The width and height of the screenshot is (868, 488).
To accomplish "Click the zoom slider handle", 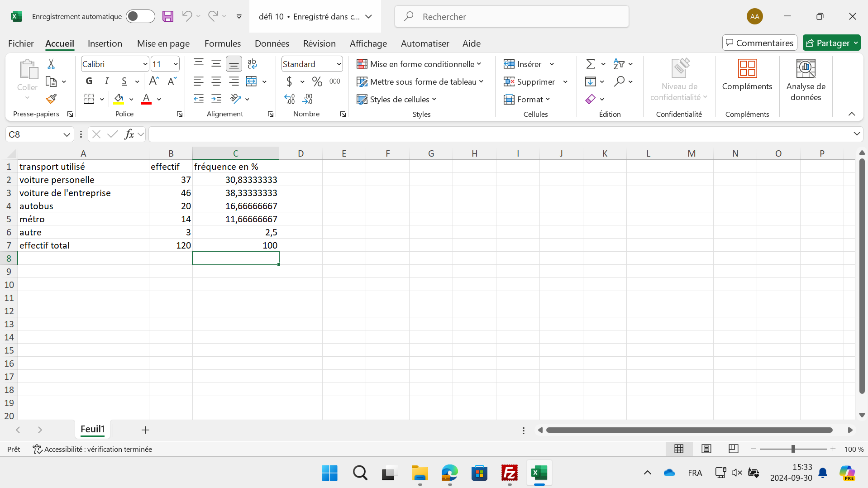I will tap(793, 449).
